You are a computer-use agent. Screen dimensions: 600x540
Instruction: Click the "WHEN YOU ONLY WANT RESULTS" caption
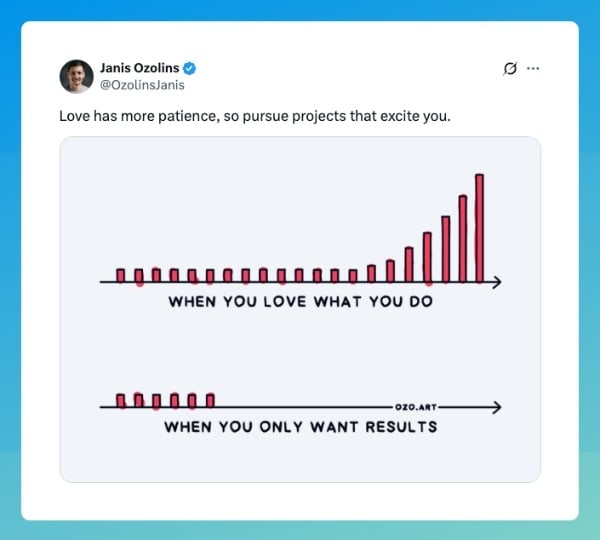click(x=300, y=427)
